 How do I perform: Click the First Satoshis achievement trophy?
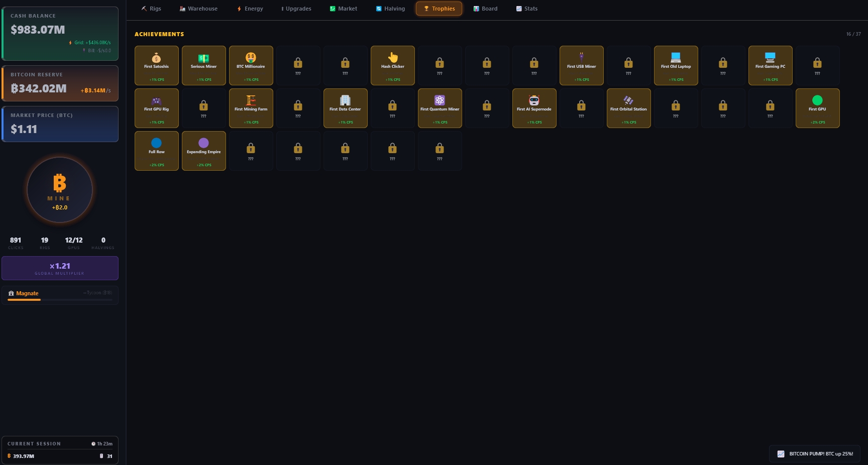pyautogui.click(x=156, y=65)
